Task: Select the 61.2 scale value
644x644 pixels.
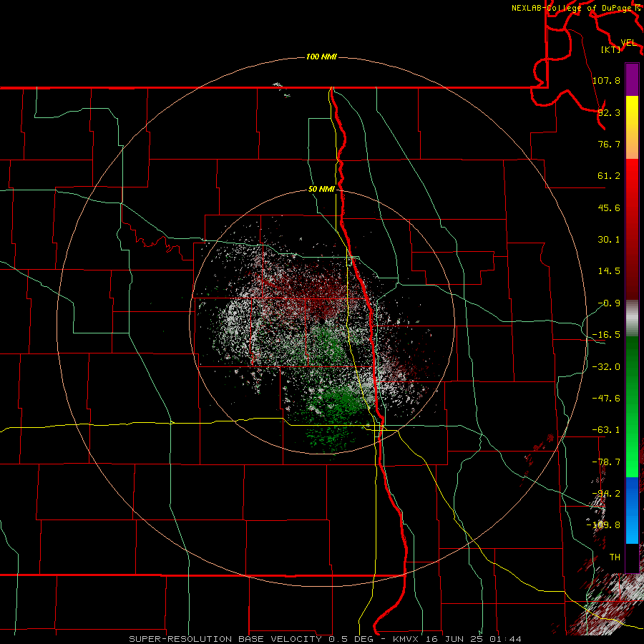Action: click(609, 176)
